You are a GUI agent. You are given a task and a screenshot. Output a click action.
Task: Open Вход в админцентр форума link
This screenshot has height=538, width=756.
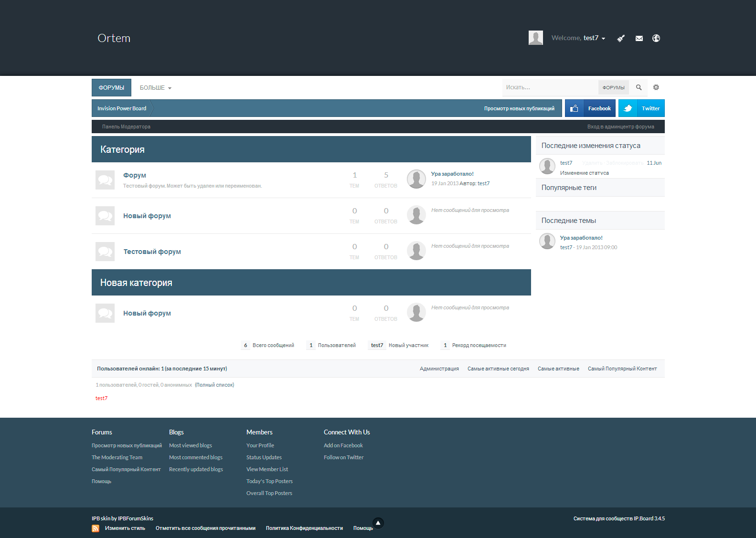tap(620, 127)
